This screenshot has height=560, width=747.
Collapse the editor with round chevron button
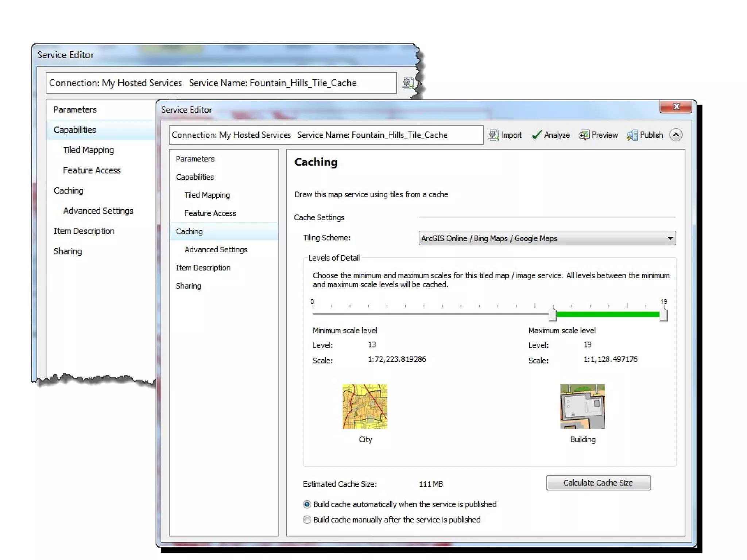pyautogui.click(x=676, y=135)
